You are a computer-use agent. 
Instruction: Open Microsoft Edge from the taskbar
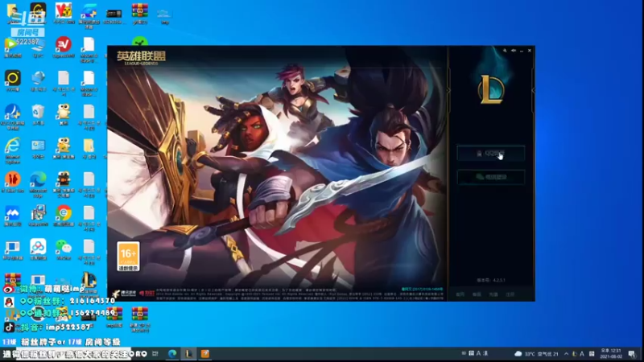(x=172, y=354)
